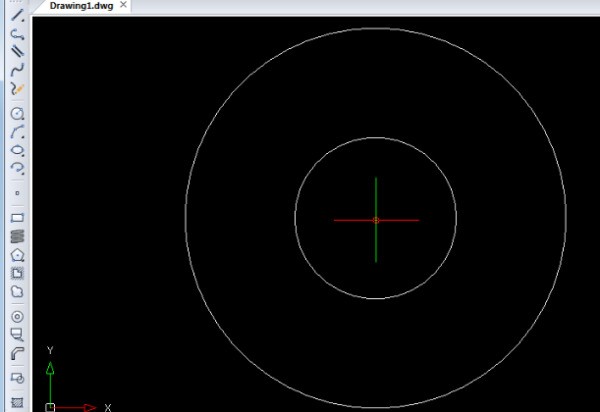Select the Spline curve tool

tap(17, 70)
